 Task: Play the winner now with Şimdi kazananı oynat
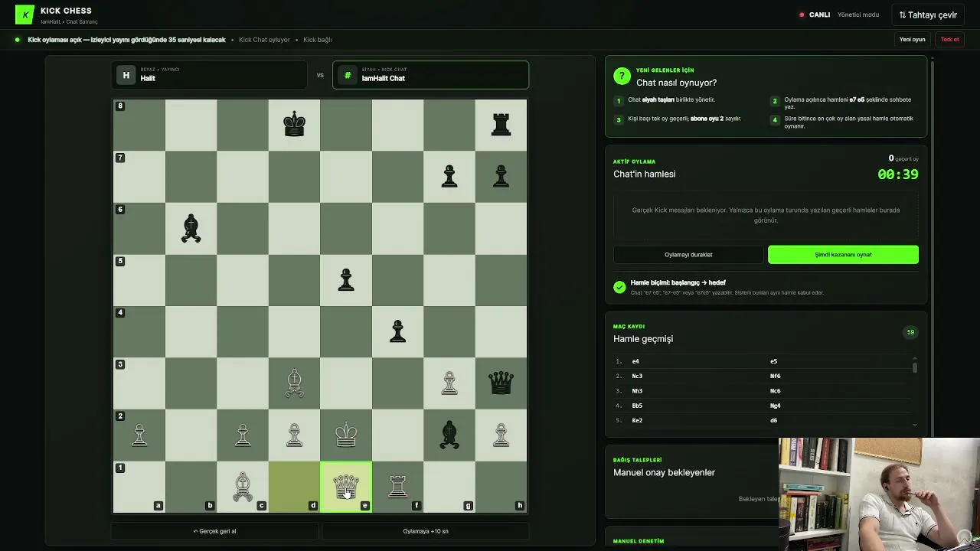[843, 254]
